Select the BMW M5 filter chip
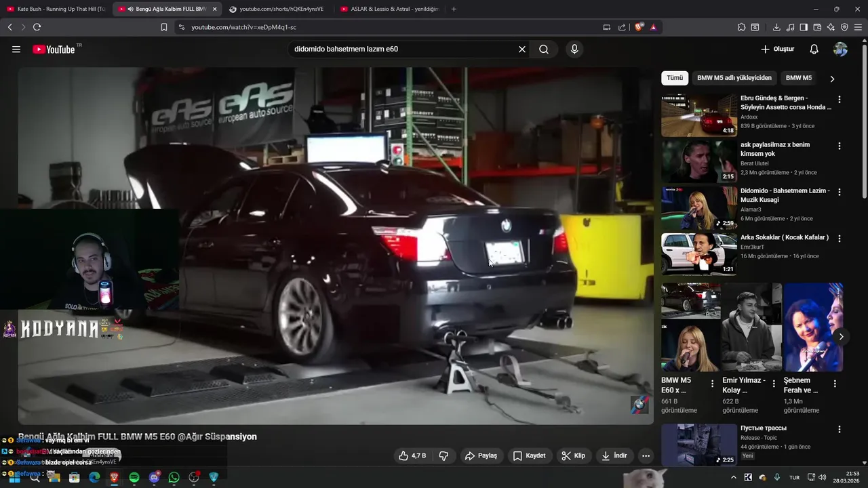868x488 pixels. click(799, 78)
